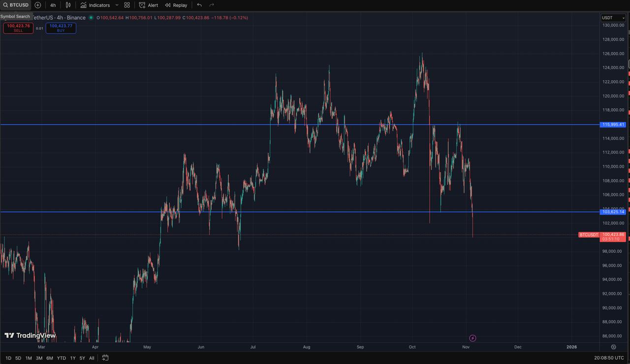Image resolution: width=630 pixels, height=364 pixels.
Task: Open the go to date calendar icon
Action: click(x=105, y=358)
